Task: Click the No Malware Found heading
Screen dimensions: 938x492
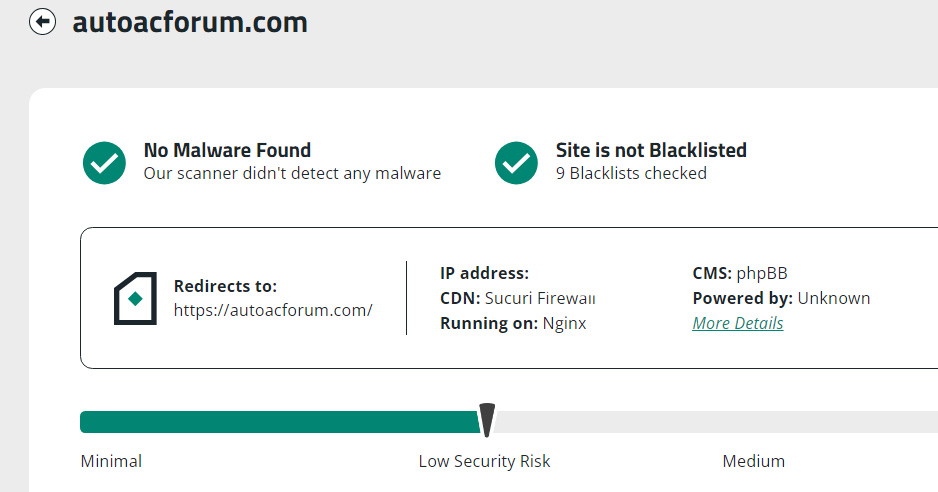Action: click(227, 150)
